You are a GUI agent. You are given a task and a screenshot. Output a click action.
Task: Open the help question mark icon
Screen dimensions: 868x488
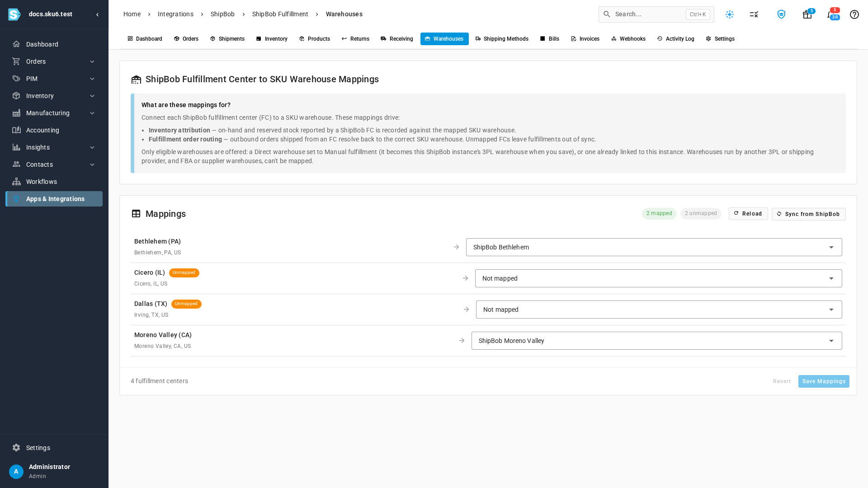coord(854,14)
